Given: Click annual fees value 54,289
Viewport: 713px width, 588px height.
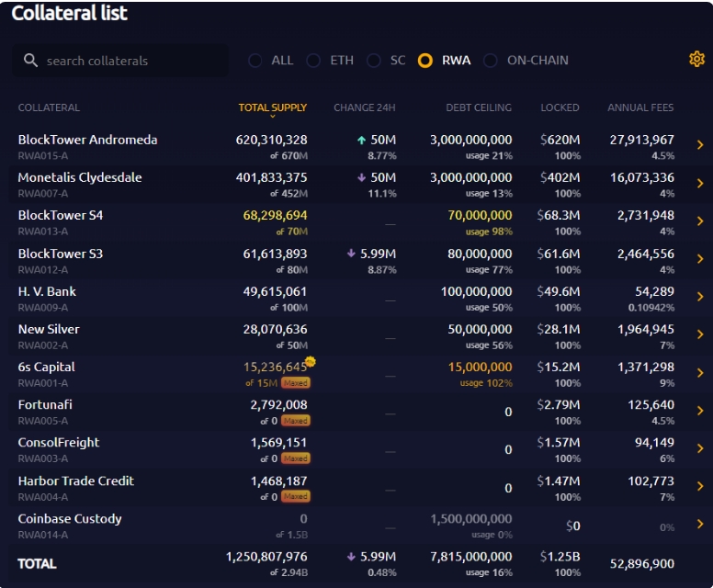Looking at the screenshot, I should pyautogui.click(x=654, y=291).
